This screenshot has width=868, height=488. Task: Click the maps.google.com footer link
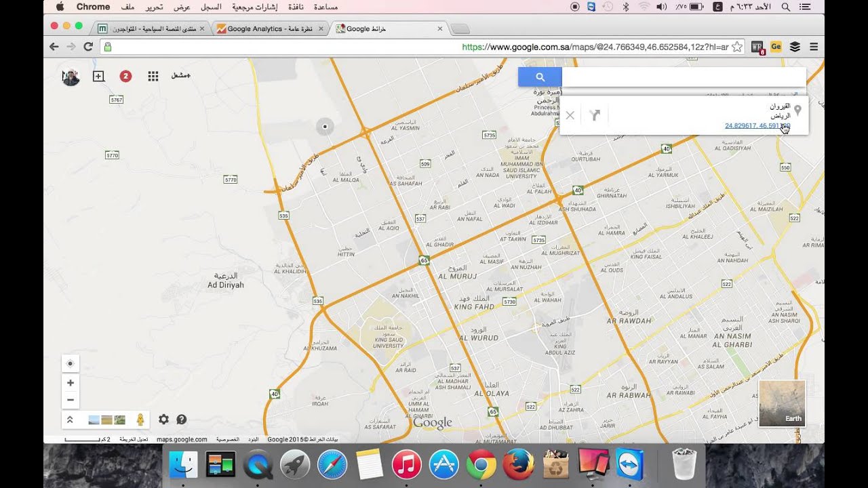pos(182,439)
